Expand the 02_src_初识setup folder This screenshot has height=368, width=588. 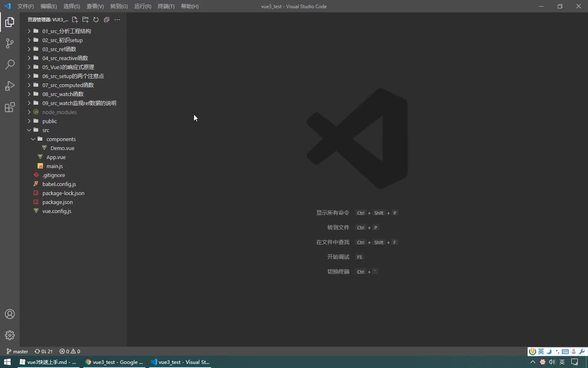[62, 40]
